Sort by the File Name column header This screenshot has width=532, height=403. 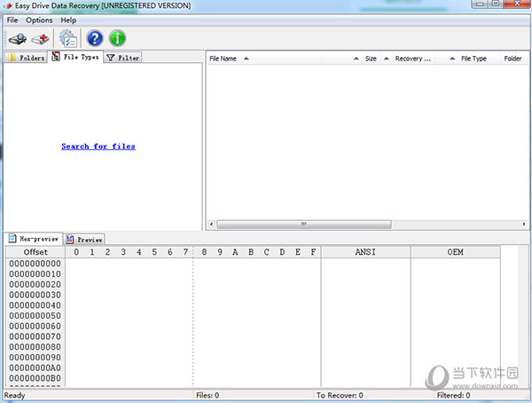coord(264,59)
